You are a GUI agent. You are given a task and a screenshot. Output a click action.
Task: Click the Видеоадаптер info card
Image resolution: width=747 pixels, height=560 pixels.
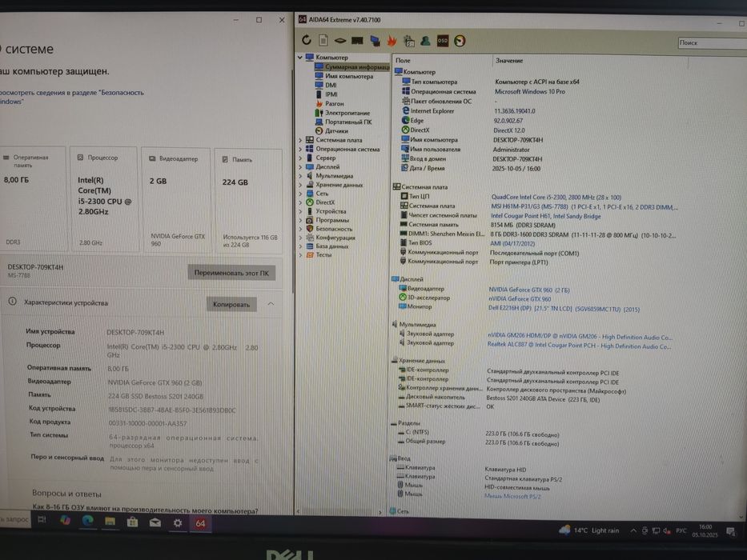[x=176, y=200]
